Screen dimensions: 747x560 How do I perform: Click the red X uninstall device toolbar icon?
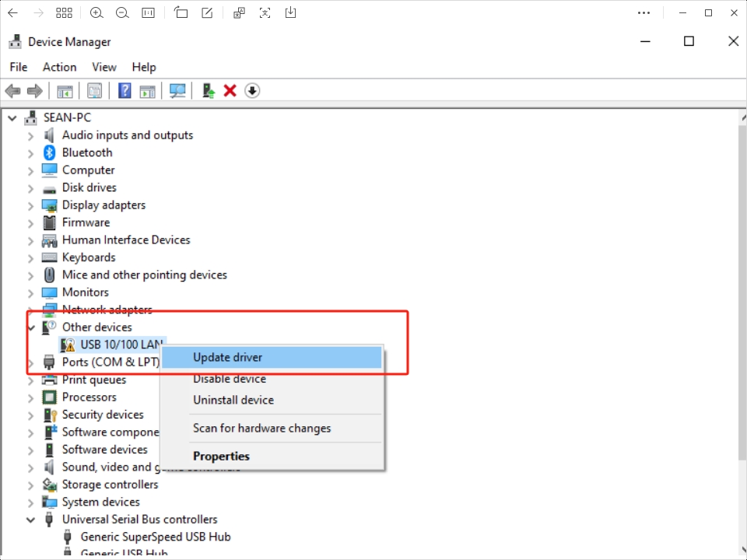click(230, 91)
